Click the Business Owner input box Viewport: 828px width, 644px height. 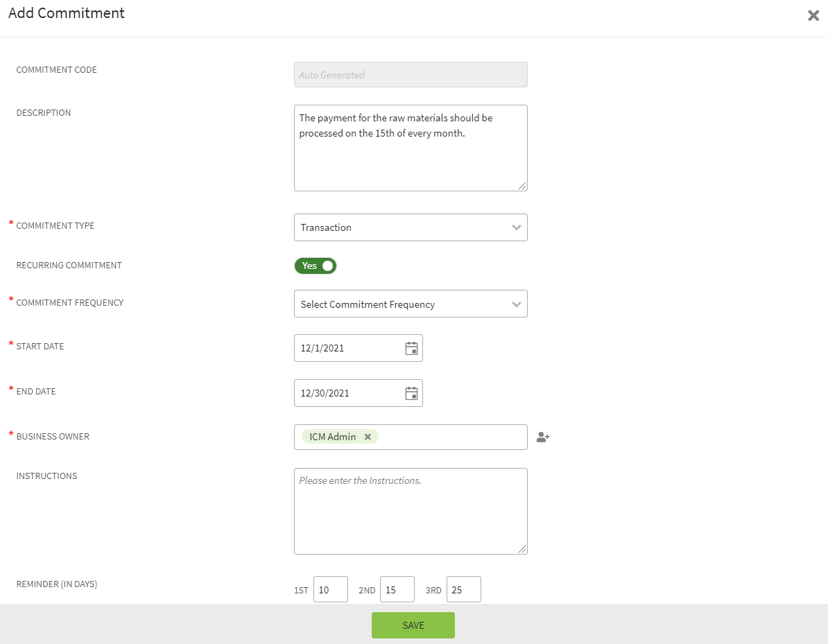[x=451, y=437]
